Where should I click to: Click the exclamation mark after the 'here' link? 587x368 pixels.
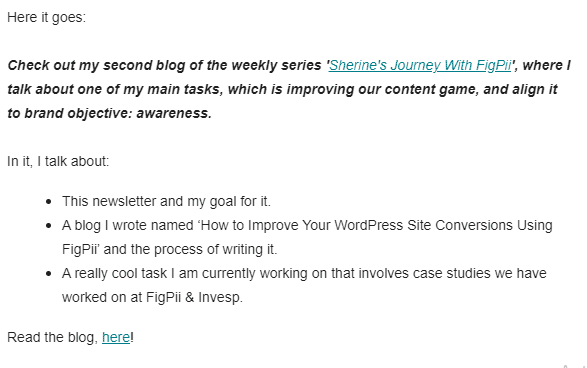pyautogui.click(x=132, y=337)
